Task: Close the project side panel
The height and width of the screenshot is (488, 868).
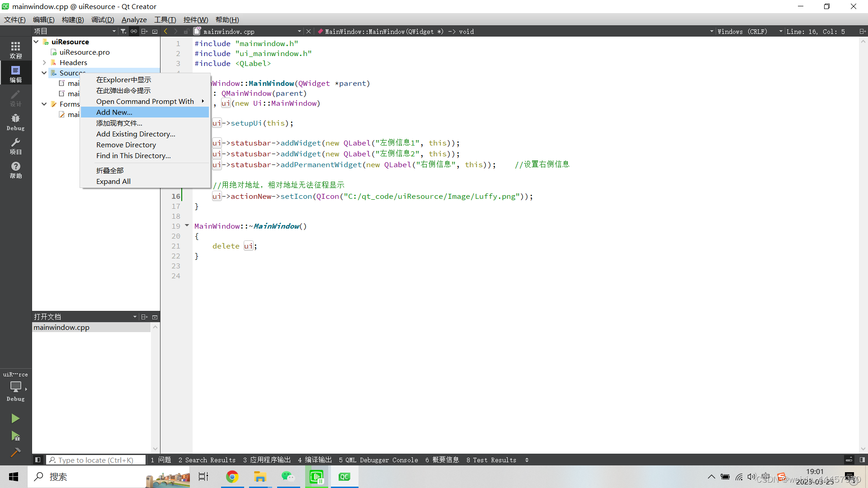Action: (x=155, y=31)
